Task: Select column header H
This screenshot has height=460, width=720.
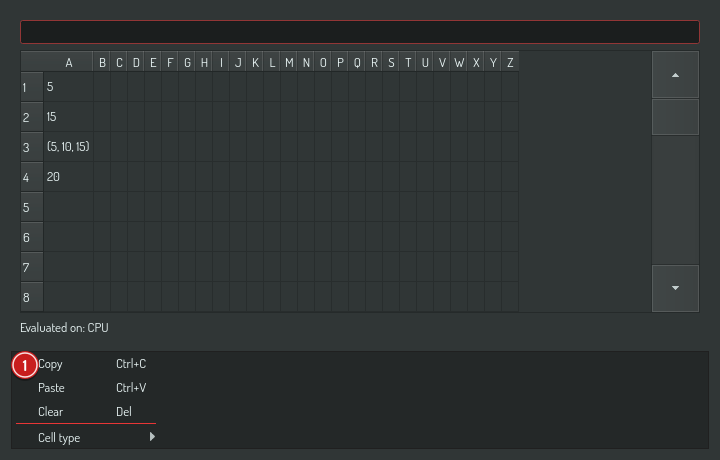Action: coord(204,62)
